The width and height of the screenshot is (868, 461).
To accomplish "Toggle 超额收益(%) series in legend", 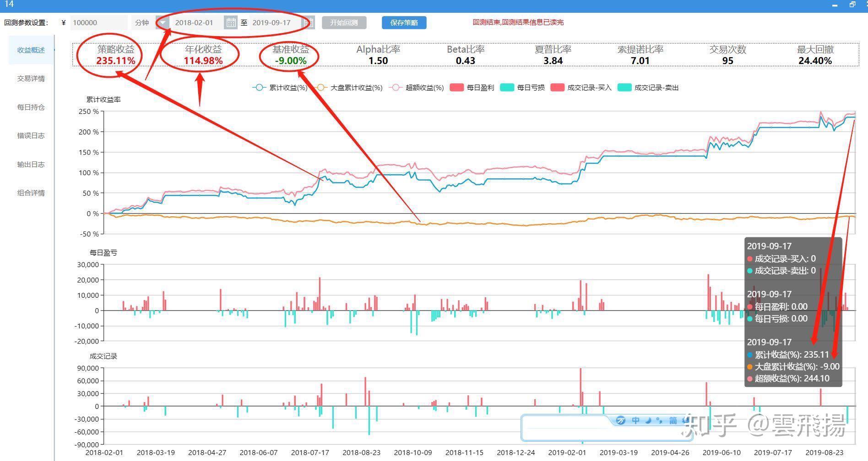I will (416, 87).
